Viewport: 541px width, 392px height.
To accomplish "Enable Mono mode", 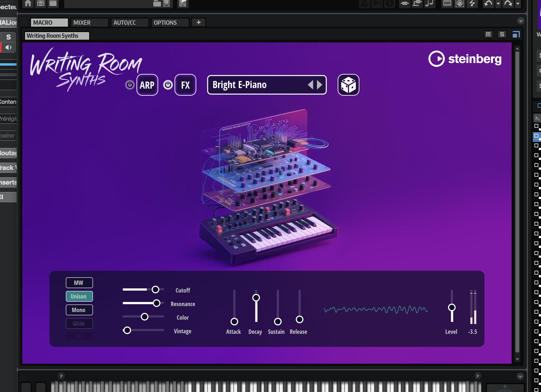I will [x=79, y=310].
